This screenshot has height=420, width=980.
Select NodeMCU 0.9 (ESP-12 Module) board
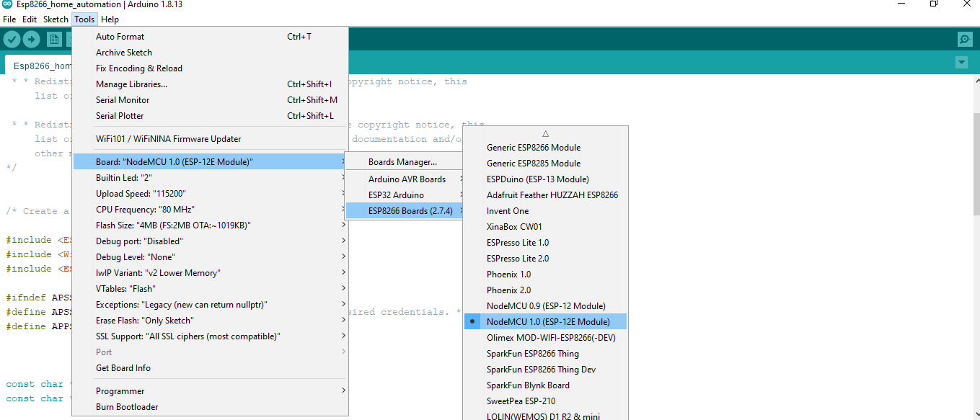545,306
